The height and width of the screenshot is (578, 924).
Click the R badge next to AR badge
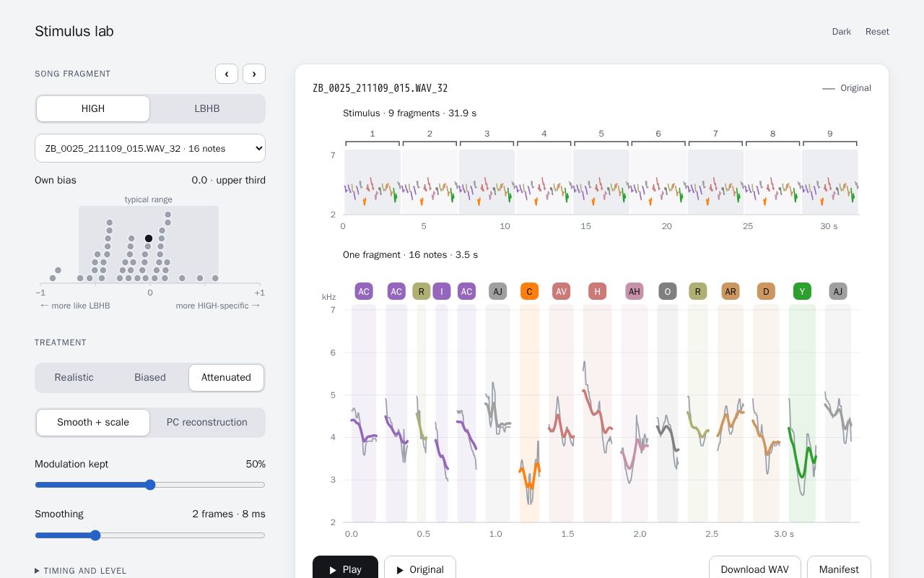coord(697,291)
